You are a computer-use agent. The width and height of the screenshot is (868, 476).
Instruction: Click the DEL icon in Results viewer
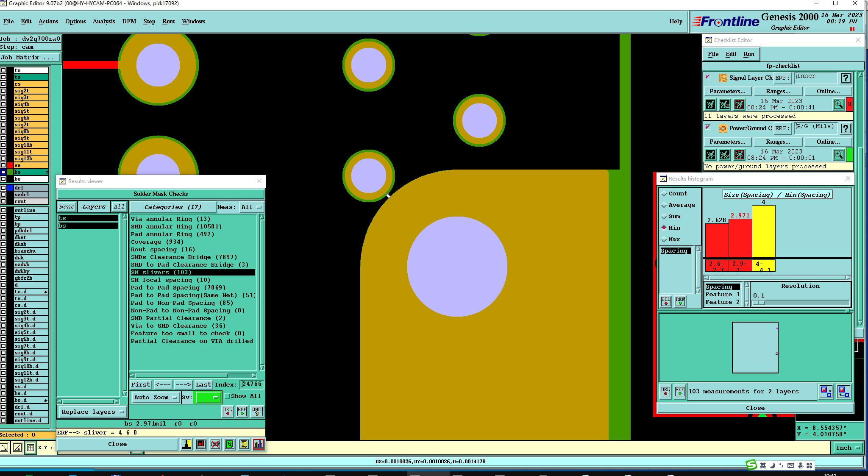(228, 411)
